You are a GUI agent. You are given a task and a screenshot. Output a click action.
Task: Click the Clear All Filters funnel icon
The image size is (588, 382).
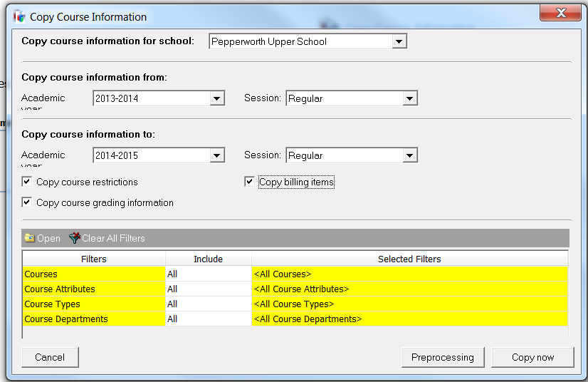[75, 238]
